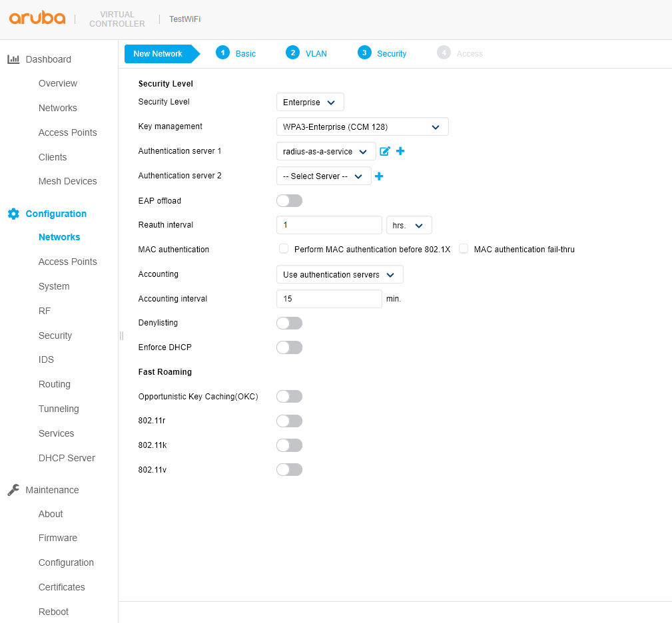Open System configuration page
The width and height of the screenshot is (672, 623).
[54, 286]
